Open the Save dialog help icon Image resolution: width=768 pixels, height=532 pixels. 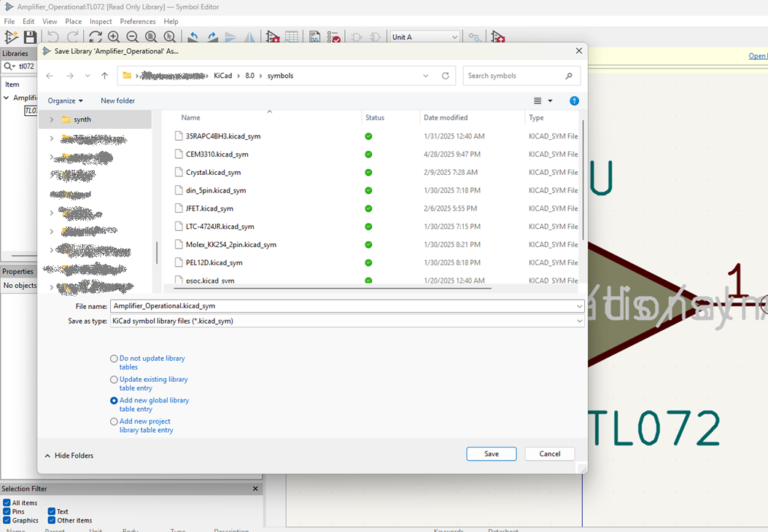point(574,101)
